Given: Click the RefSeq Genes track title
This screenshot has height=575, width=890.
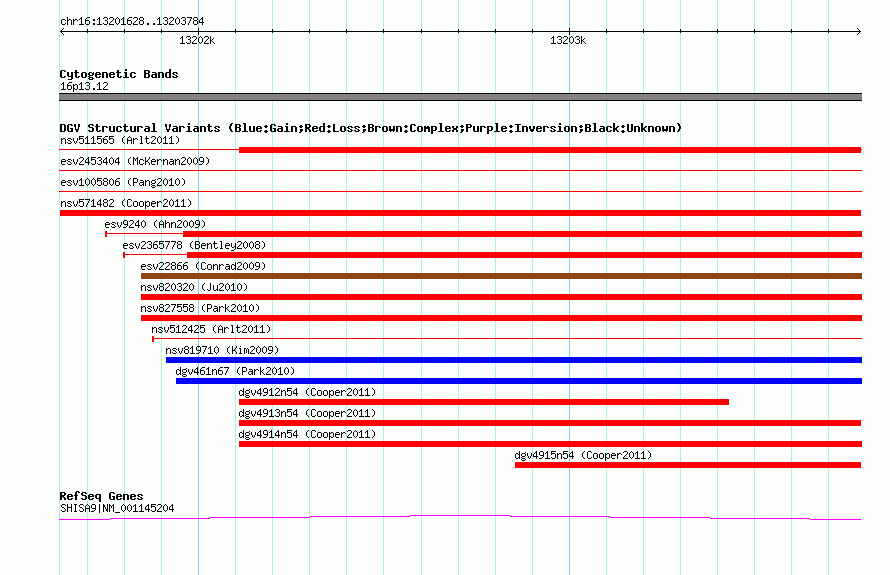Looking at the screenshot, I should pos(101,496).
